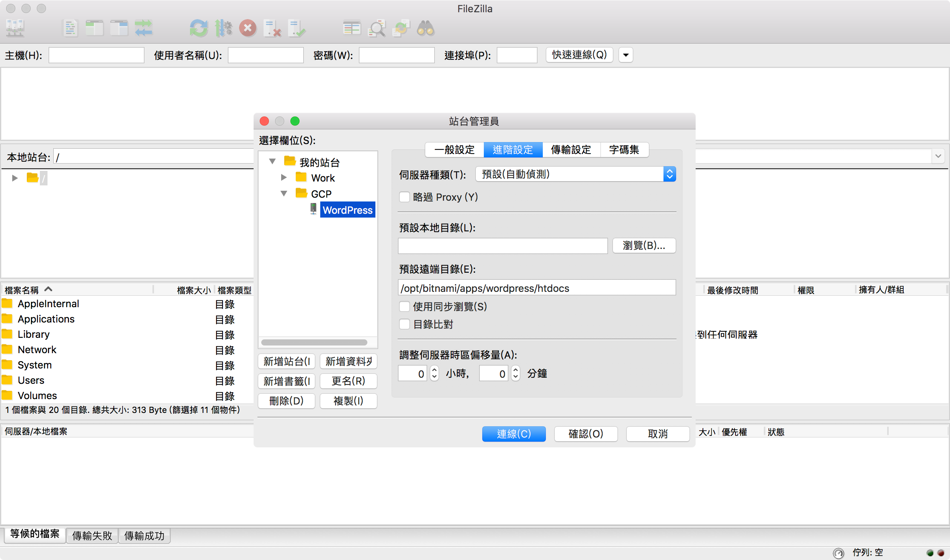This screenshot has height=560, width=950.
Task: Enable the 略過 Proxy checkbox
Action: [404, 197]
